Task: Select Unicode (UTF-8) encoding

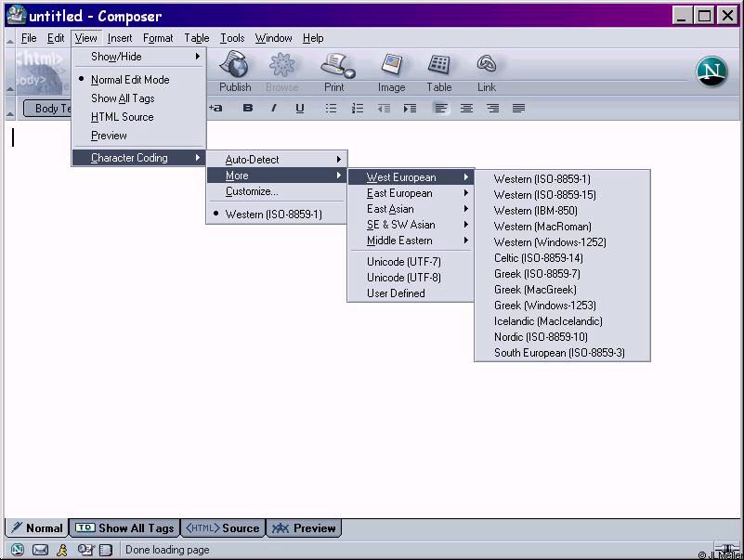Action: [x=411, y=277]
